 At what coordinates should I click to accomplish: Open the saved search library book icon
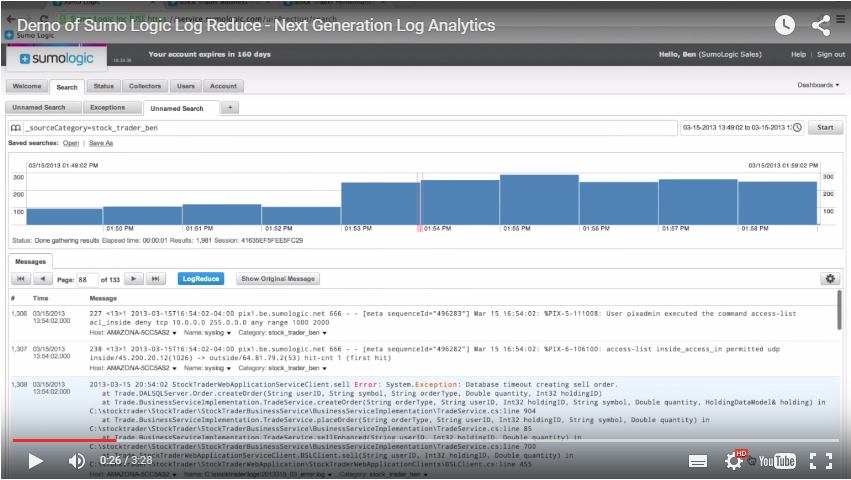(16, 128)
